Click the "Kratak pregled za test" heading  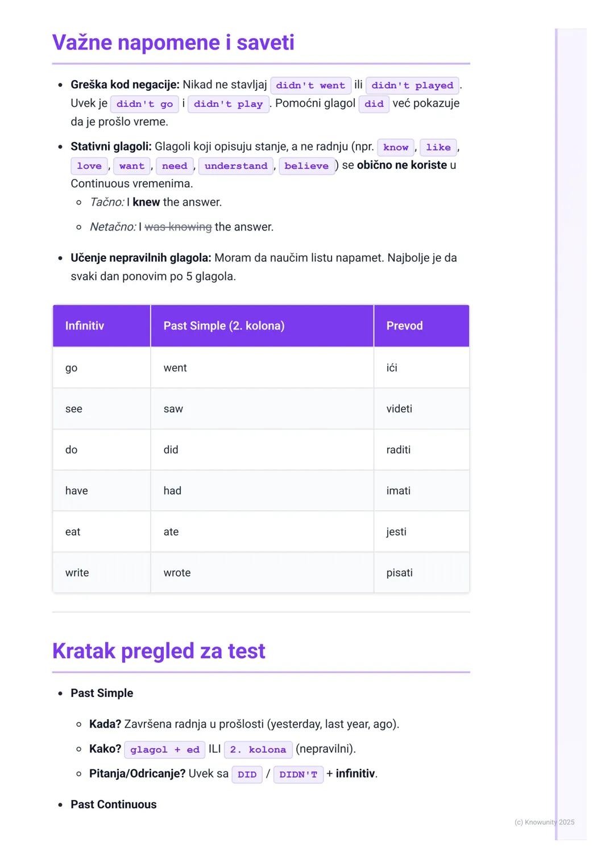click(x=159, y=651)
